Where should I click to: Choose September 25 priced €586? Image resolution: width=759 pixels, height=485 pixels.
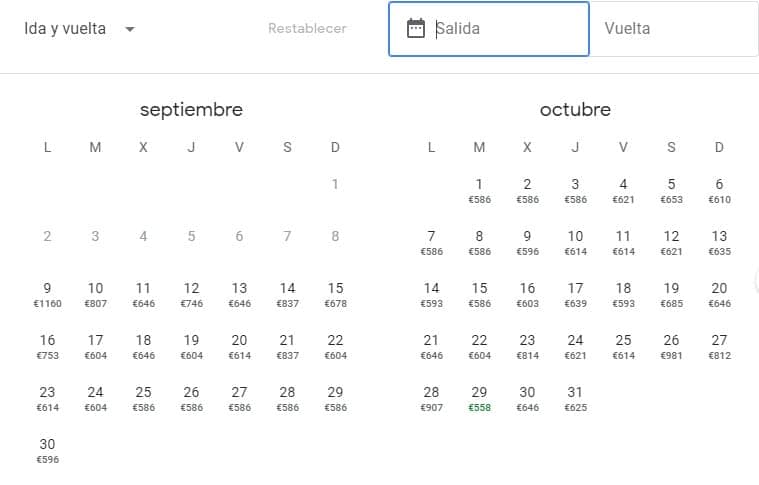point(143,398)
